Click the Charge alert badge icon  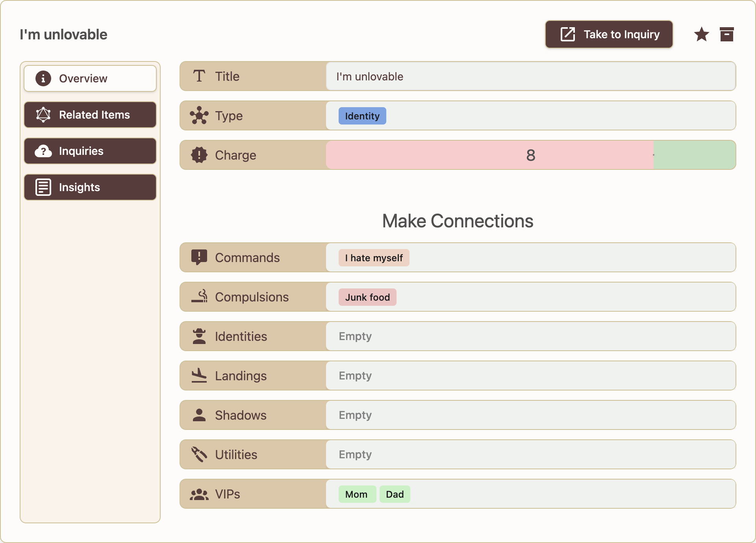tap(199, 155)
